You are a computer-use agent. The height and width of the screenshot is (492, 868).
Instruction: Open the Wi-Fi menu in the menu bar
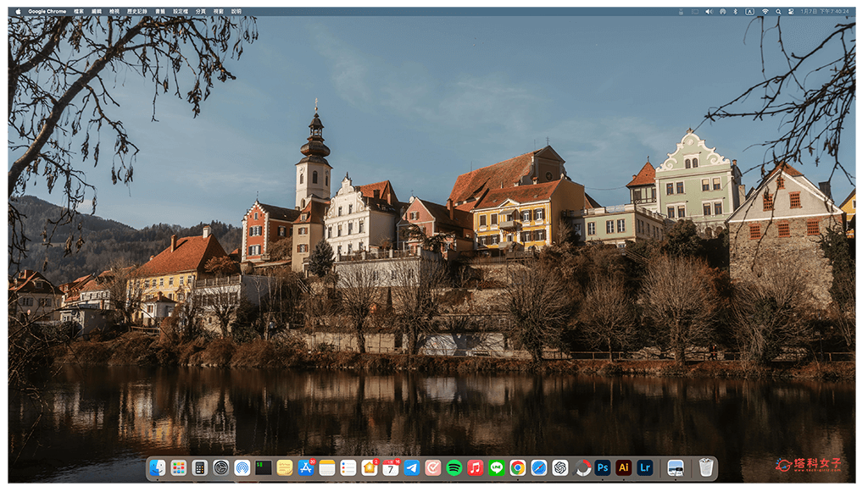(x=765, y=12)
